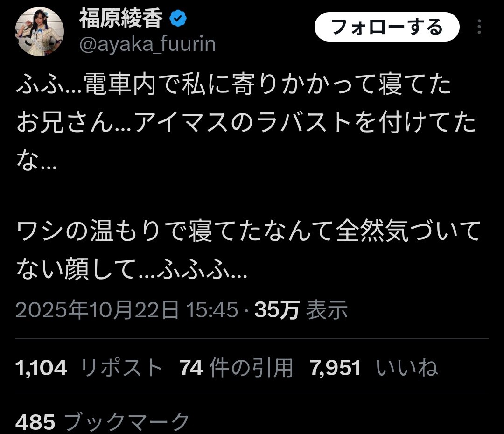
Task: Click the いいね label text
Action: [x=407, y=368]
